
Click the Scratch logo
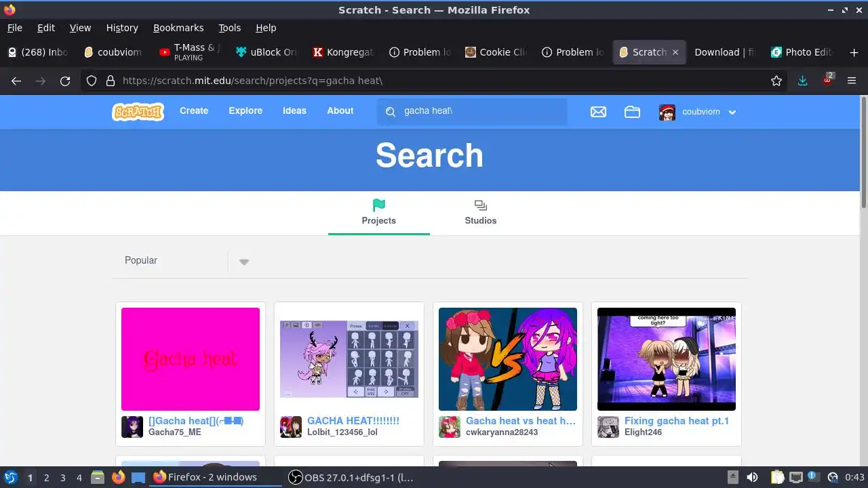[x=138, y=111]
